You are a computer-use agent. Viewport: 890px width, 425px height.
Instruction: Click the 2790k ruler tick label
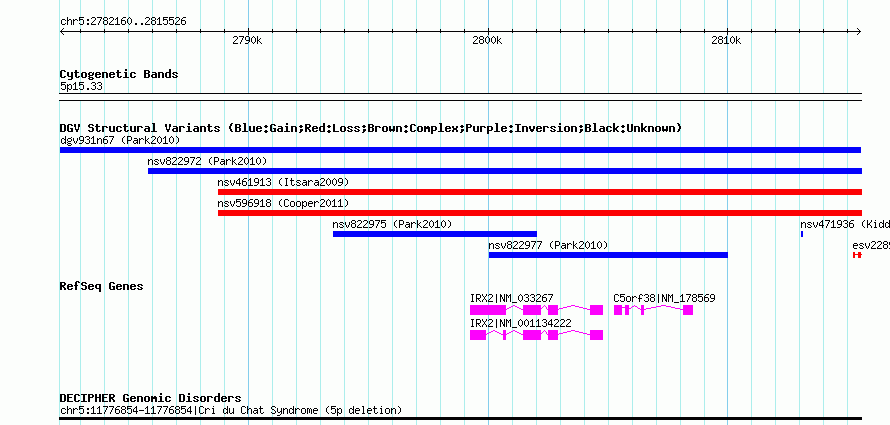[x=247, y=40]
